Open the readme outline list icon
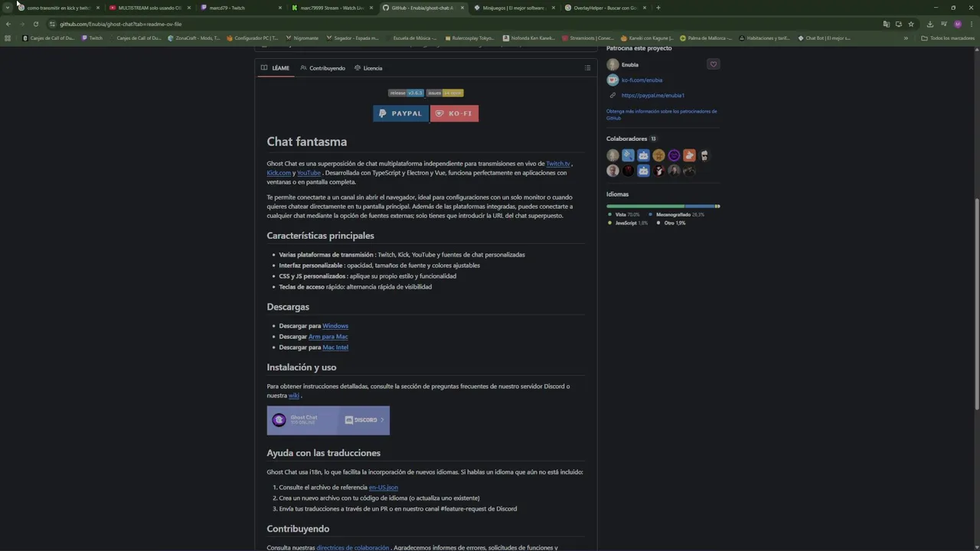 tap(587, 68)
